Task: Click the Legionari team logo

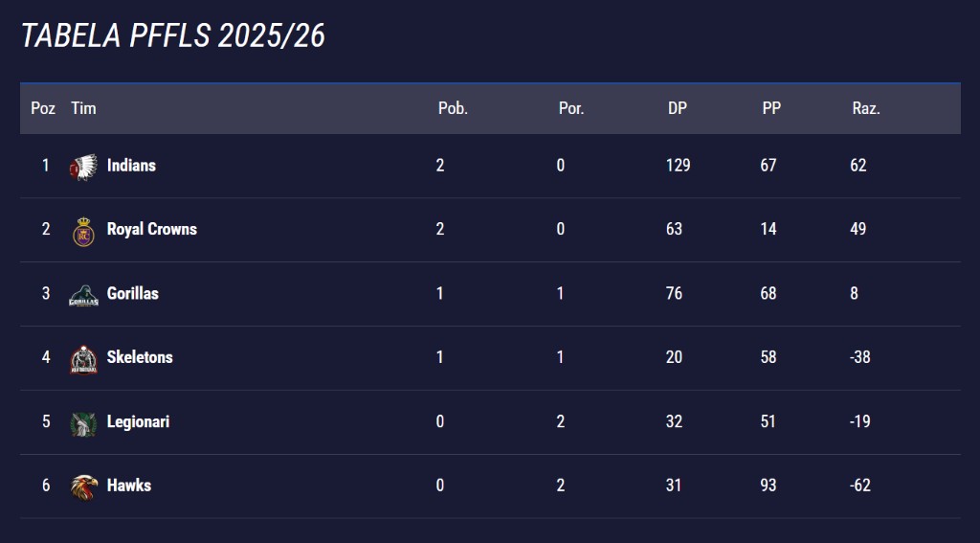Action: [84, 423]
